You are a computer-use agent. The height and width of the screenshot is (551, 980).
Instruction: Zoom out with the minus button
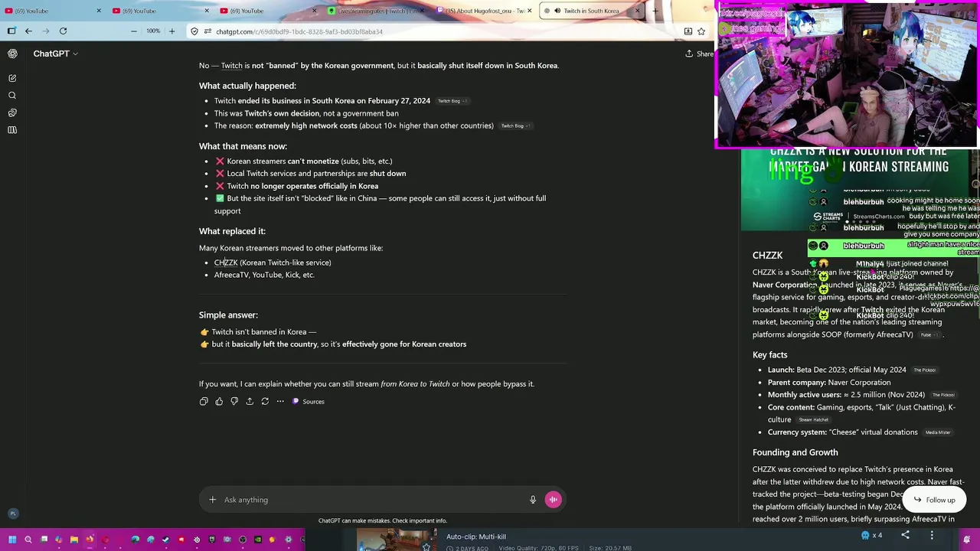(134, 31)
